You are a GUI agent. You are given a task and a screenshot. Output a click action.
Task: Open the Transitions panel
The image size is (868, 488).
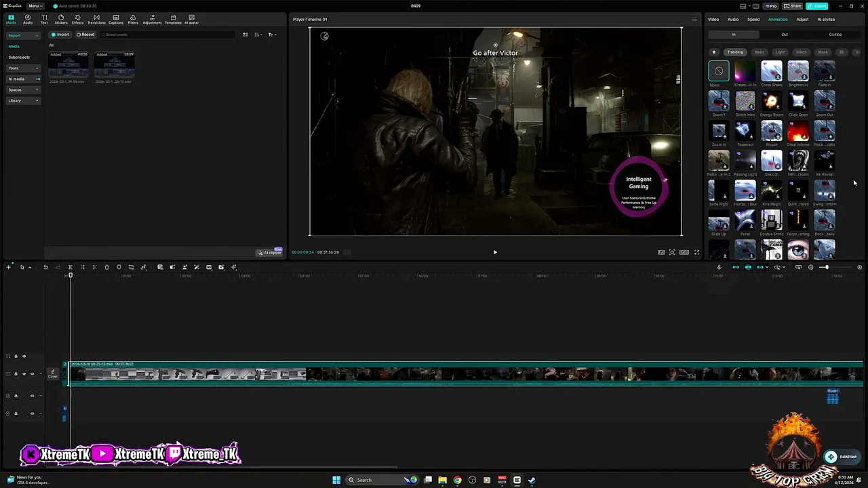click(x=96, y=19)
